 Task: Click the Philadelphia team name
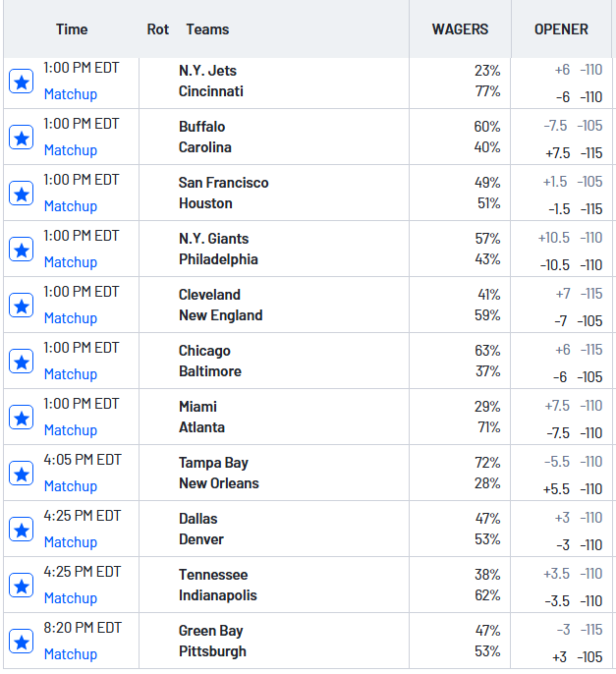218,259
